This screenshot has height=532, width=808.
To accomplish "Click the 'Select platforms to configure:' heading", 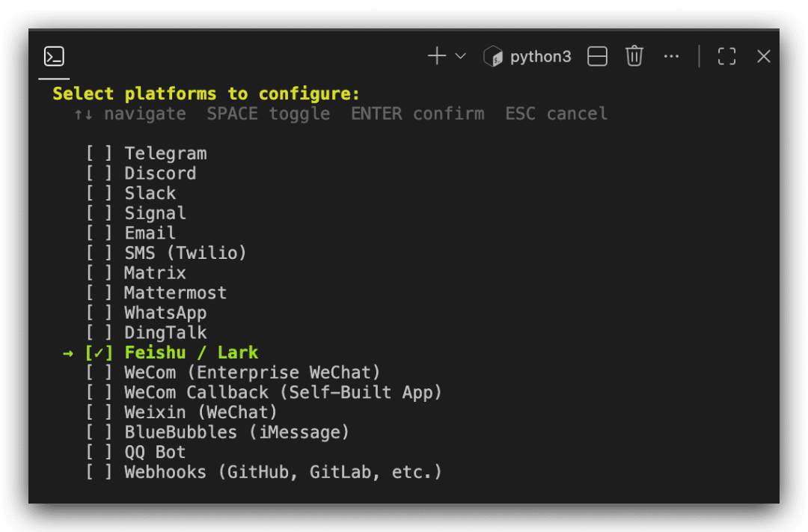I will coord(206,94).
